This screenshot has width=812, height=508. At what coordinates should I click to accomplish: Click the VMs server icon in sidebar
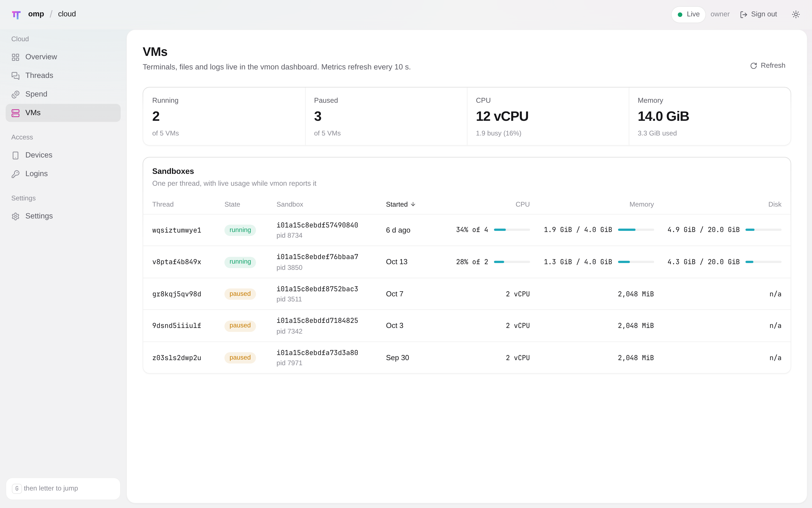pyautogui.click(x=16, y=113)
